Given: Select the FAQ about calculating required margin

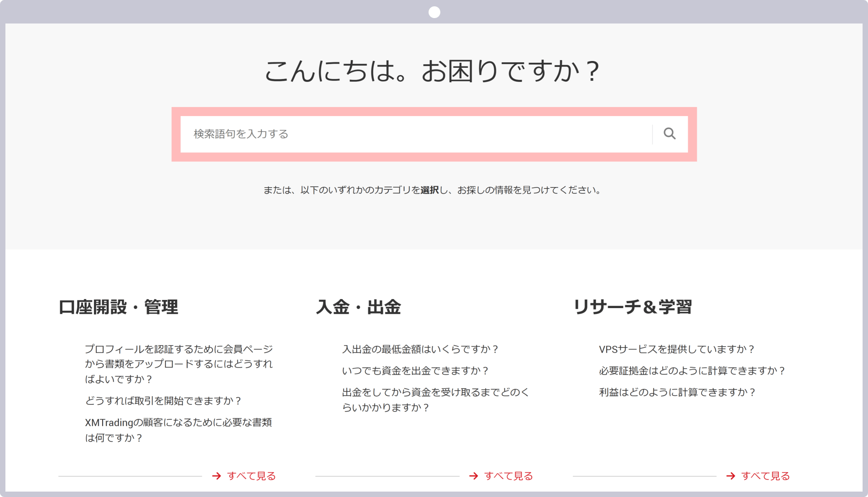Looking at the screenshot, I should [692, 370].
